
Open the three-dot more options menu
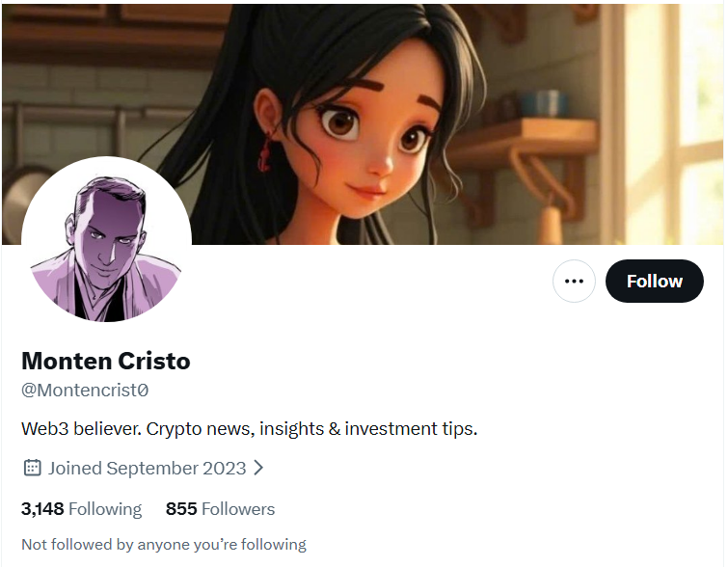pos(574,281)
